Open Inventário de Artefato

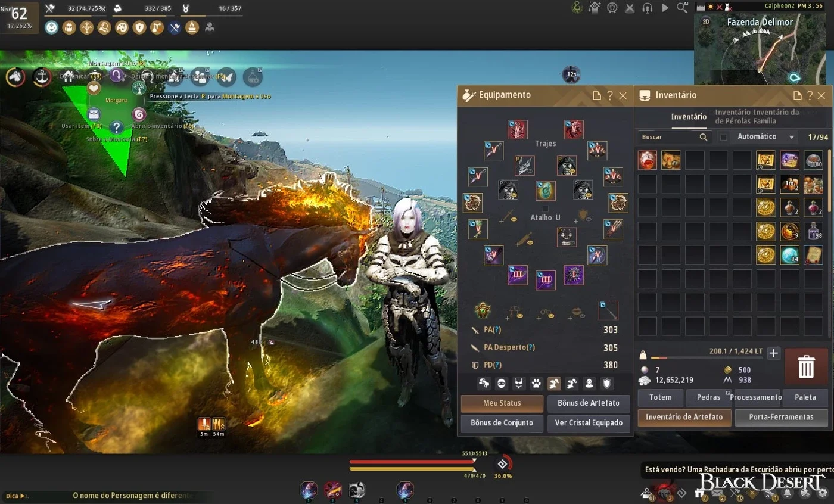click(x=684, y=418)
